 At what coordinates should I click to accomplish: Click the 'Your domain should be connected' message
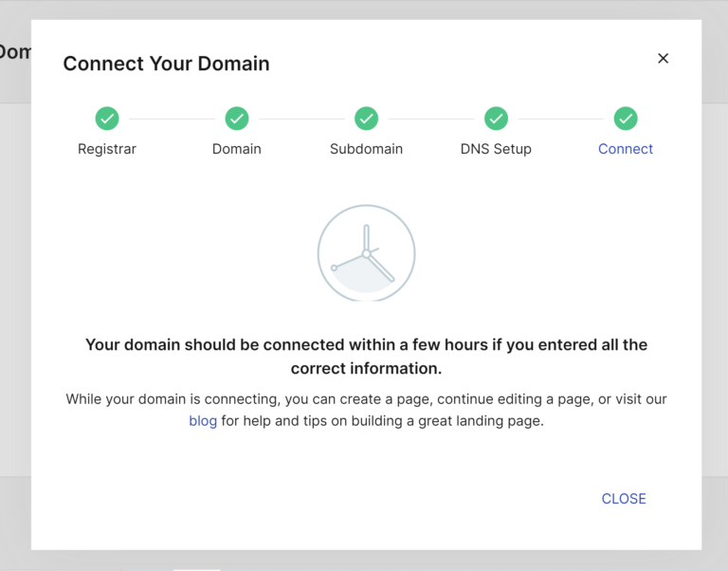click(366, 357)
